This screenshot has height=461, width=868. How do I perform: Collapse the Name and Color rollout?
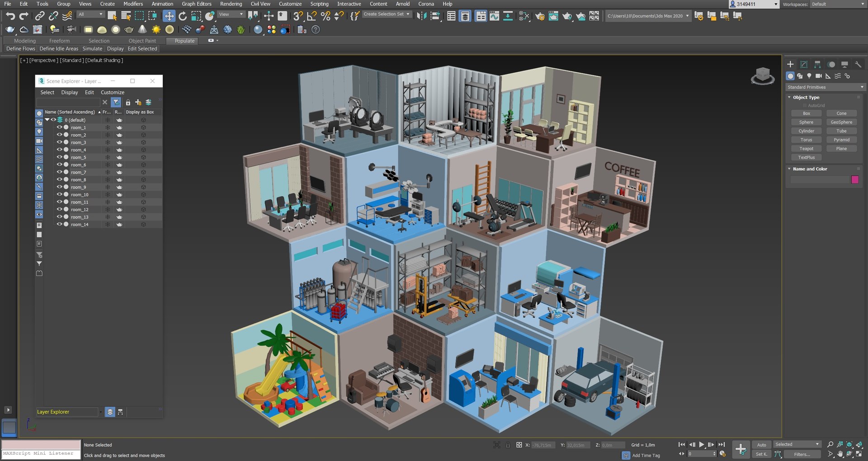coord(789,169)
